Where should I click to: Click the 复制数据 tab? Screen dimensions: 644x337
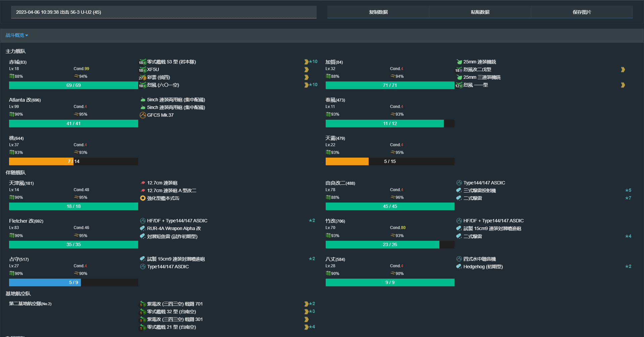(378, 12)
